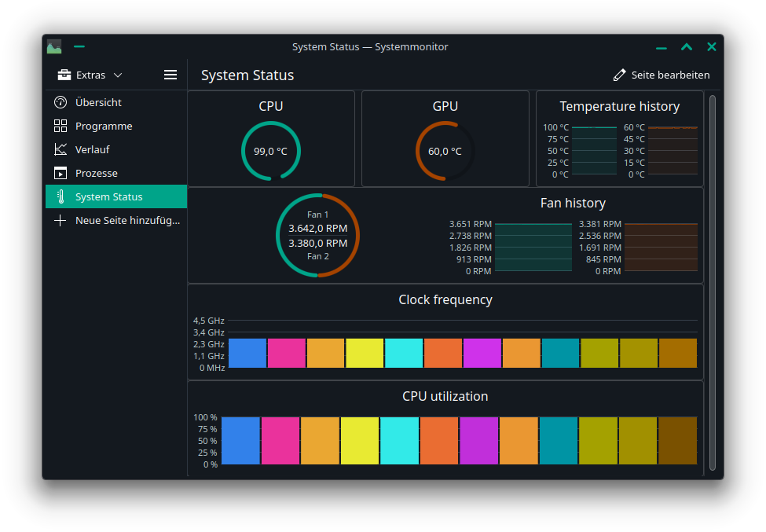
Task: Click the 3.381 RPM axis label
Action: coord(600,224)
